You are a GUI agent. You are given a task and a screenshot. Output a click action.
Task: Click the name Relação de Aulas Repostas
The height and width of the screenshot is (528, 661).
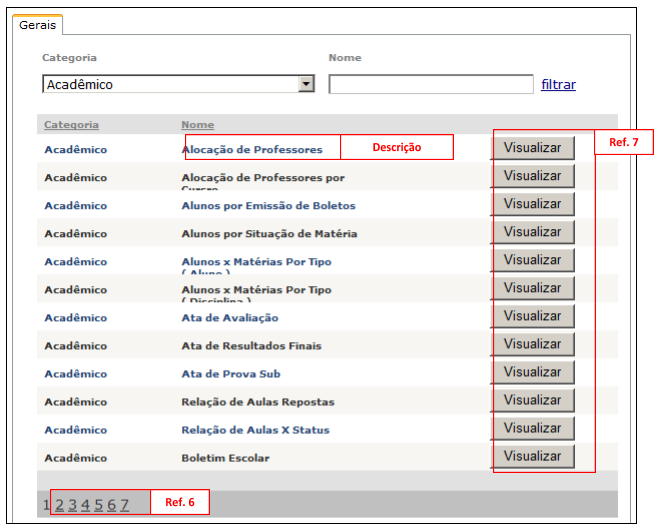pyautogui.click(x=258, y=402)
